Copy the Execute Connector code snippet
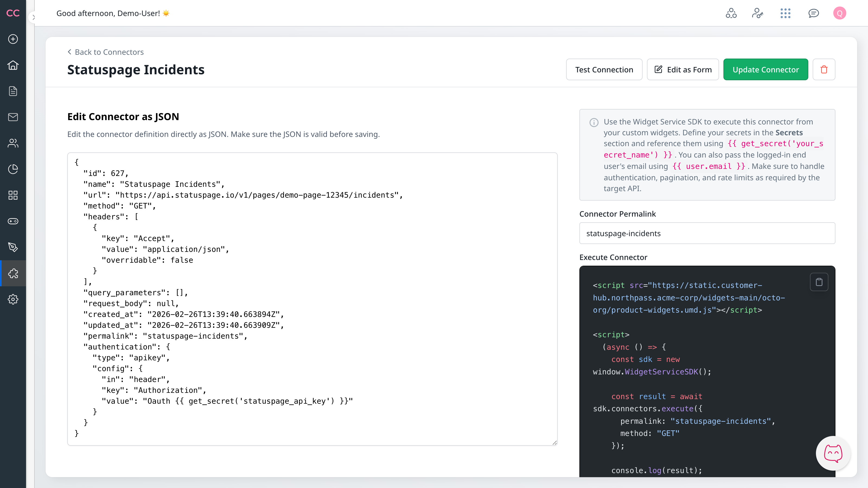This screenshot has width=868, height=488. click(x=819, y=282)
